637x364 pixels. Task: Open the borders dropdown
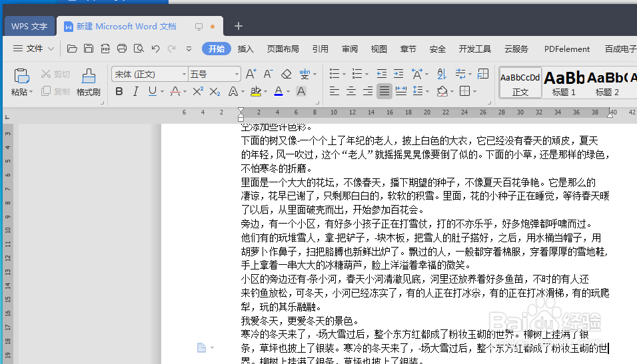474,92
